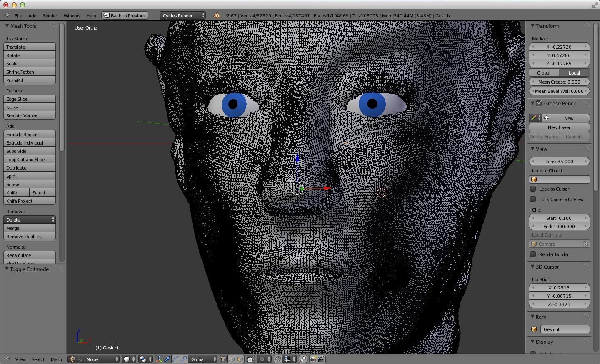Click the Subdivide button
Screen dimensions: 600x364
click(x=29, y=151)
